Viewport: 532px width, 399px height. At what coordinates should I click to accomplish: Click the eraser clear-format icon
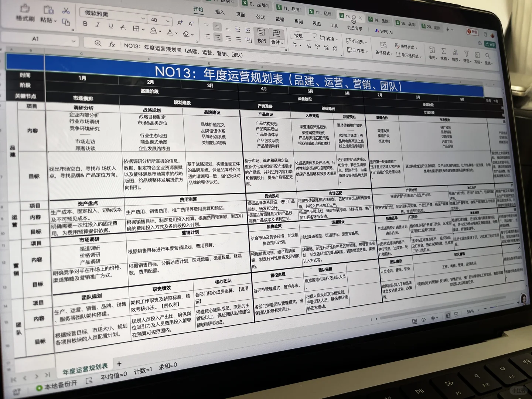pyautogui.click(x=186, y=34)
